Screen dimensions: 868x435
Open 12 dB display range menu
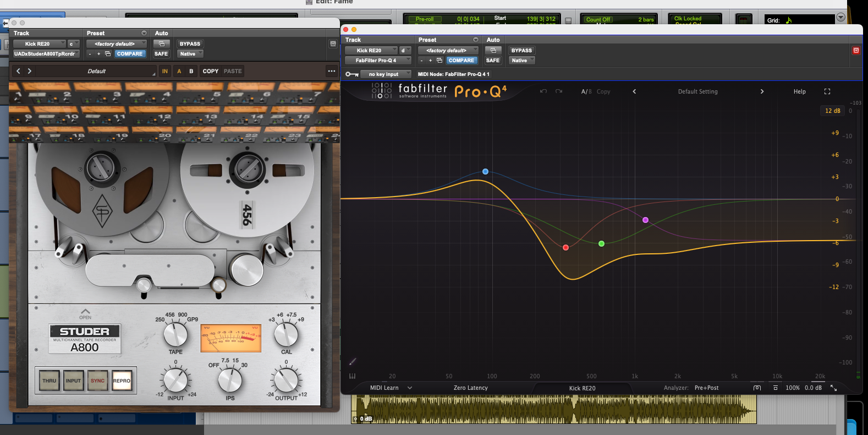(832, 111)
